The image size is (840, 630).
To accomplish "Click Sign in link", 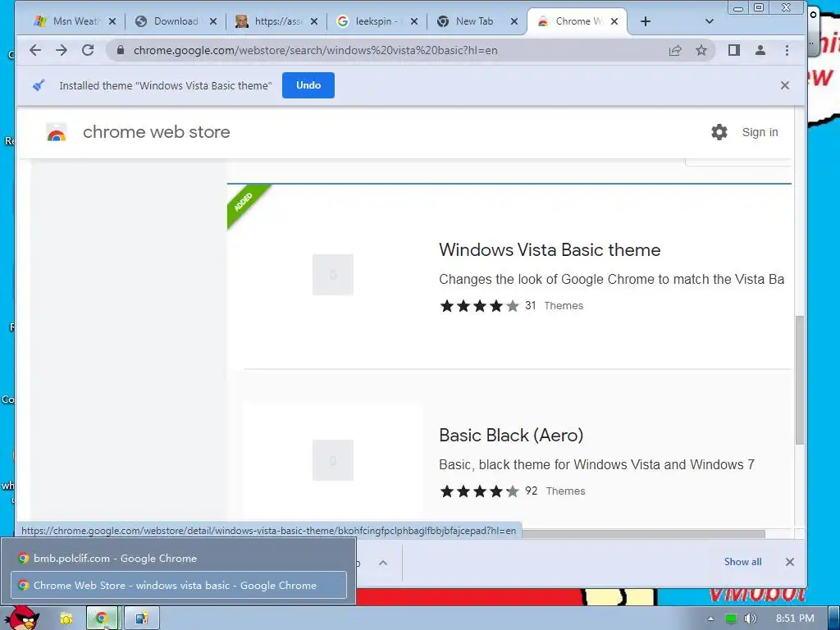I will (x=760, y=132).
